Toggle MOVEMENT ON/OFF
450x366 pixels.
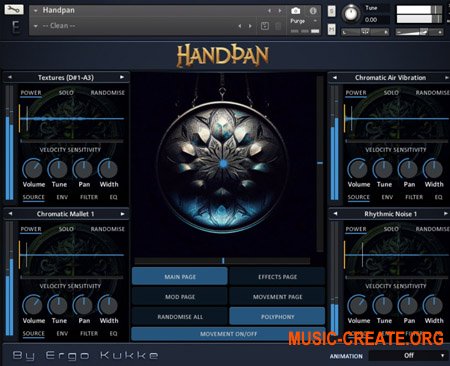pos(229,334)
